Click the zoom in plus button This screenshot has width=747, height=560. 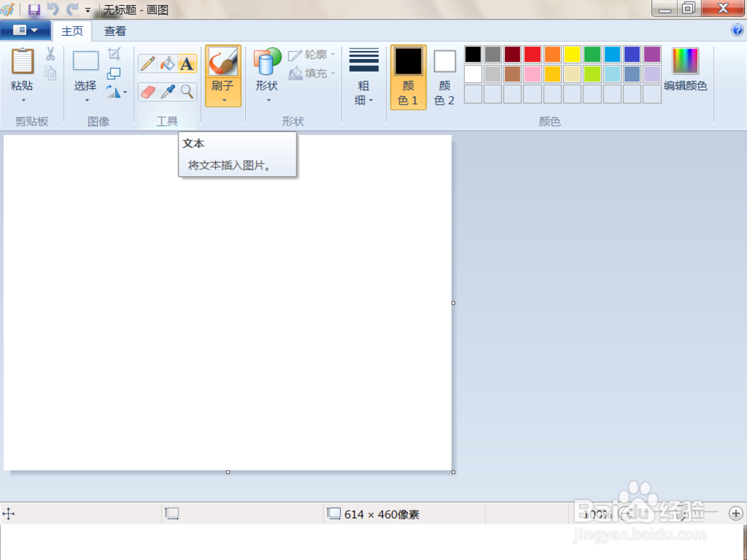(x=736, y=514)
